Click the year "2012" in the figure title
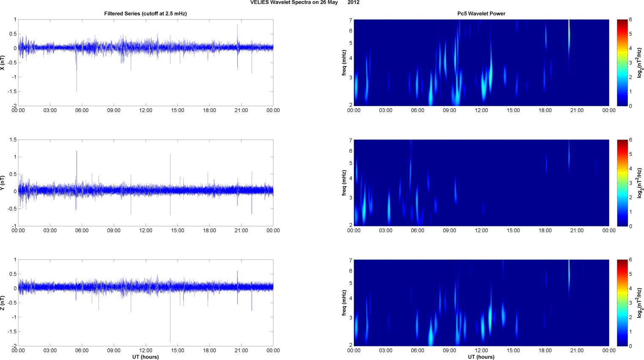Viewport: 644px width, 360px height. coord(354,3)
